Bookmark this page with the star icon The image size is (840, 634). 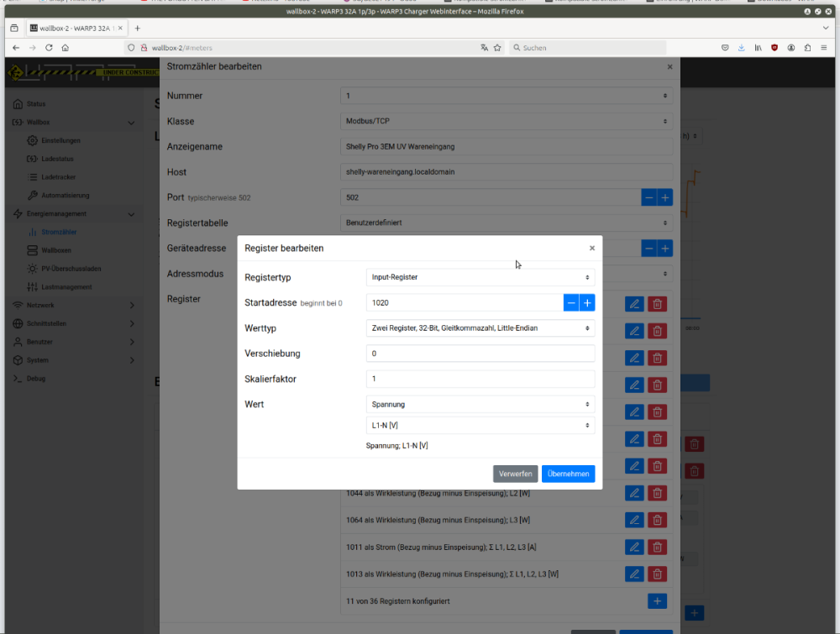tap(497, 48)
